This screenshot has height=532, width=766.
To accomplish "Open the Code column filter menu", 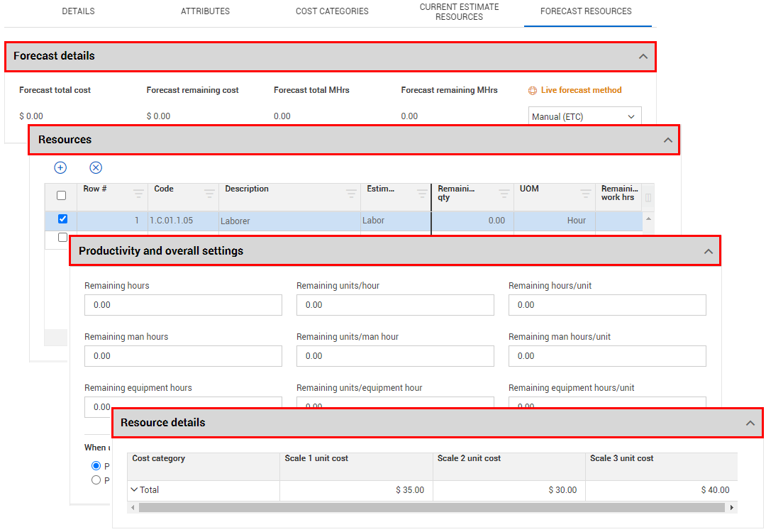I will click(x=209, y=193).
